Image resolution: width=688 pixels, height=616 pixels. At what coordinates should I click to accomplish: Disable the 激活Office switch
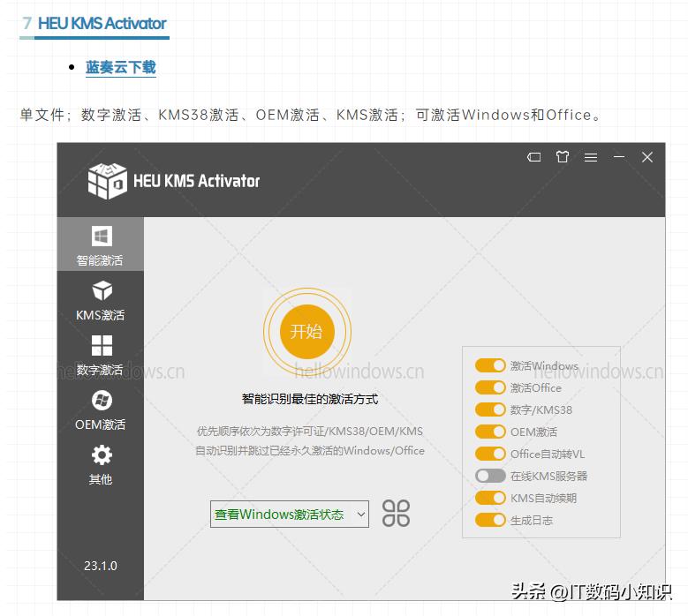click(x=490, y=387)
